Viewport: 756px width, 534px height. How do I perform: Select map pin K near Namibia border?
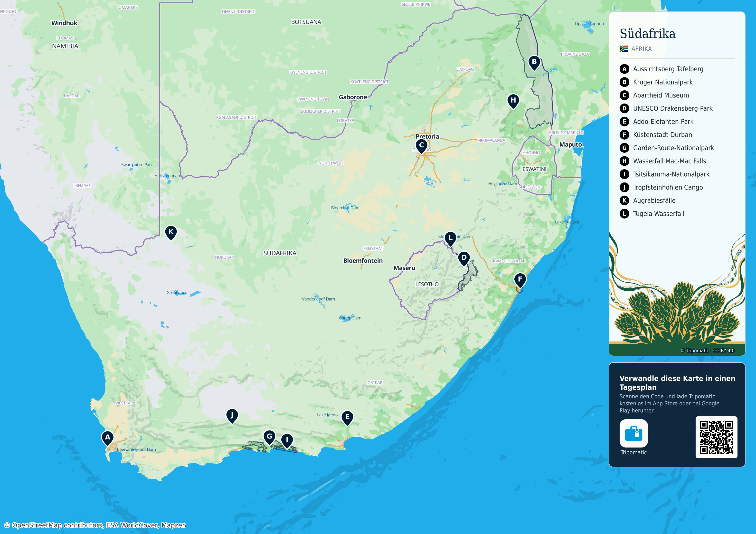[171, 233]
